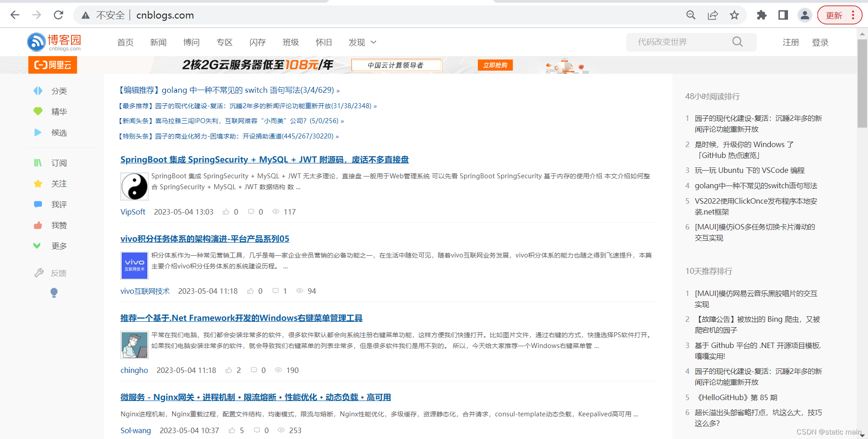Viewport: 868px width, 439px height.
Task: Open ranking item VS2022使用ClickOnce发布程序
Action: (x=756, y=206)
